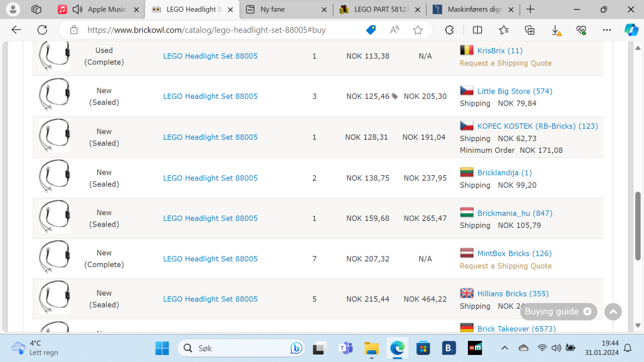Open the Read aloud icon
644x362 pixels.
[395, 30]
